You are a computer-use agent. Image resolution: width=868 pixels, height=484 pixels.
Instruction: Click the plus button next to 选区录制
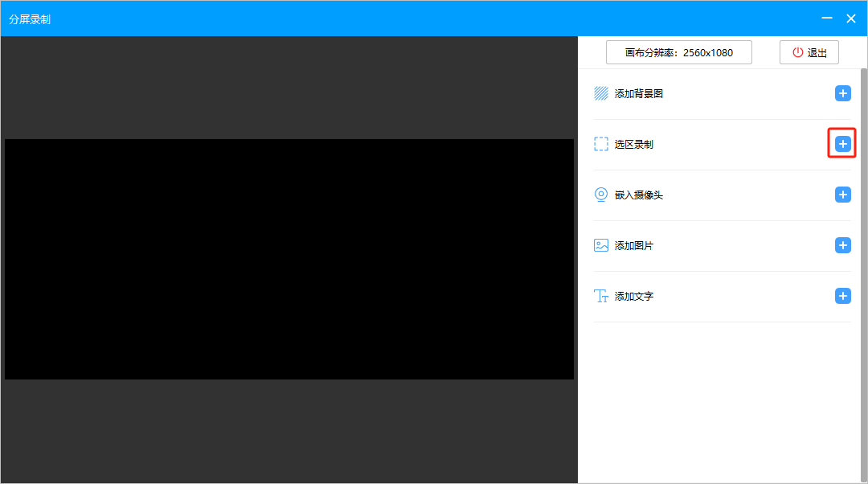pos(842,144)
